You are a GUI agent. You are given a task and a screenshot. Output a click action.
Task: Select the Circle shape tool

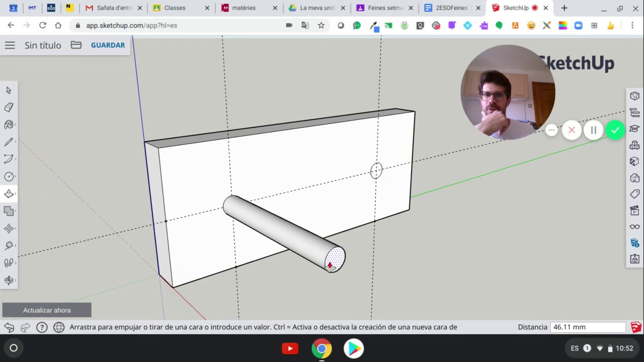tap(9, 176)
